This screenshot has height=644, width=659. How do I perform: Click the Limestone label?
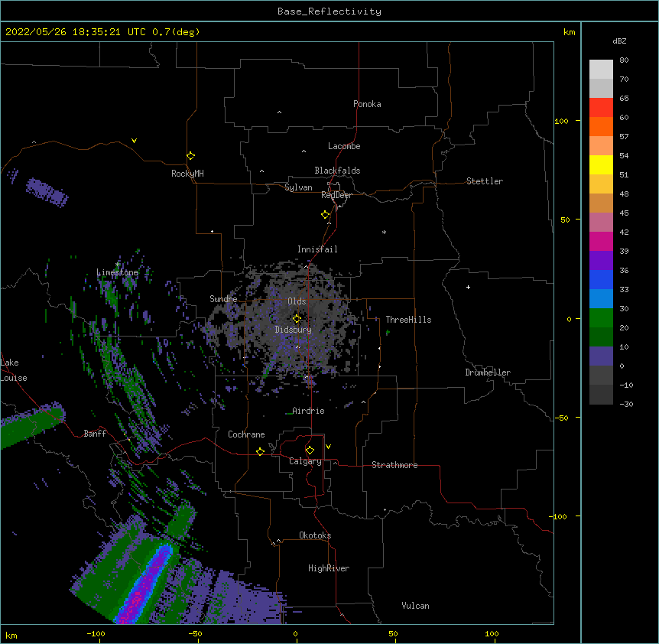(x=117, y=272)
